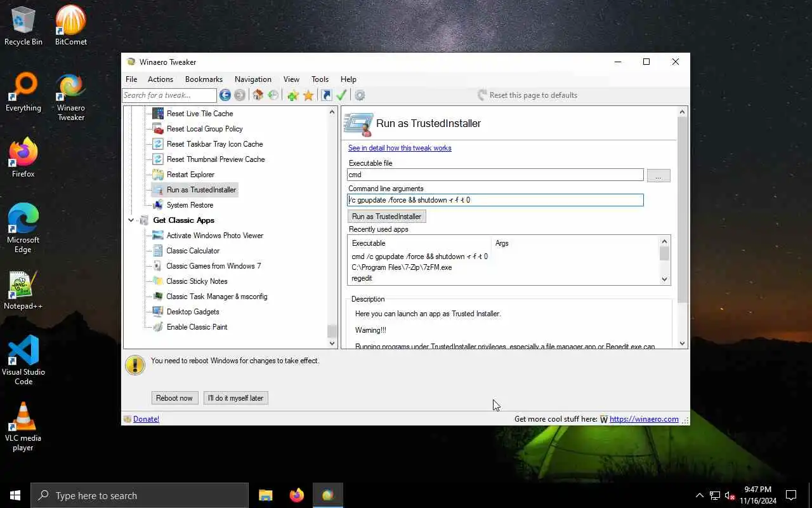The width and height of the screenshot is (812, 508).
Task: Open VLC media player desktop shortcut
Action: click(23, 427)
